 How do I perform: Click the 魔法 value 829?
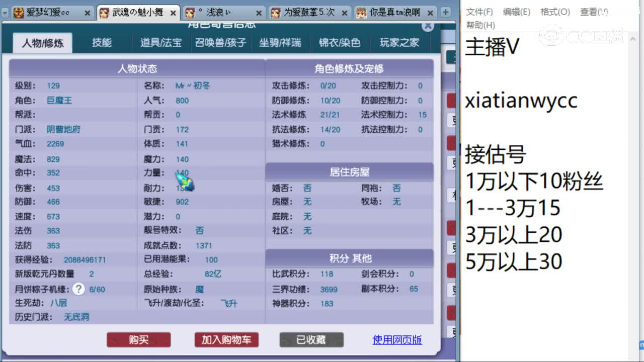point(53,159)
